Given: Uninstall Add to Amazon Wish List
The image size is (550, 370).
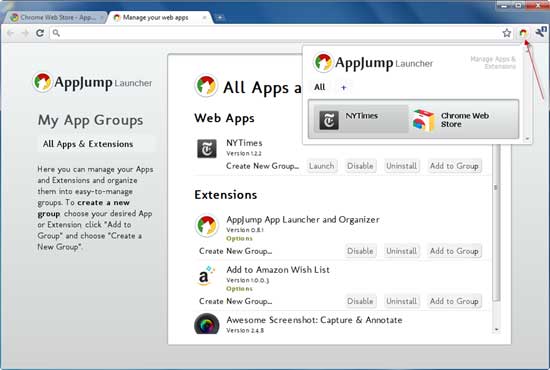Looking at the screenshot, I should click(401, 301).
